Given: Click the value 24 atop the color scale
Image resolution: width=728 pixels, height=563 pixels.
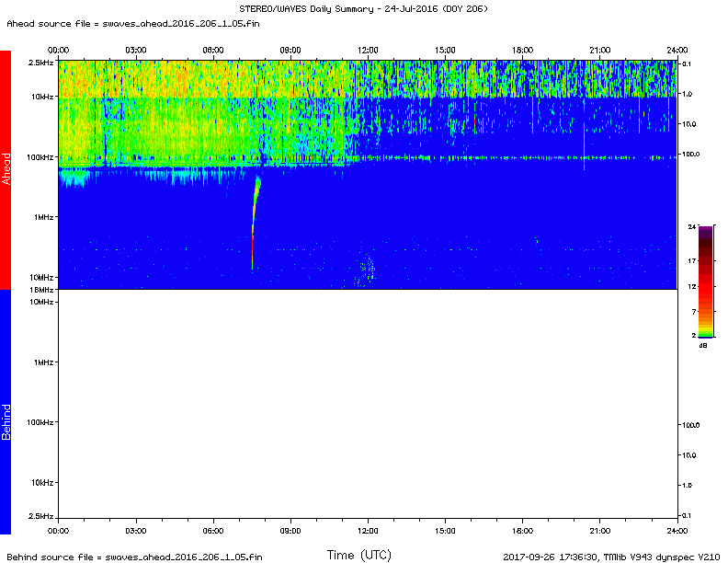Looking at the screenshot, I should point(691,225).
